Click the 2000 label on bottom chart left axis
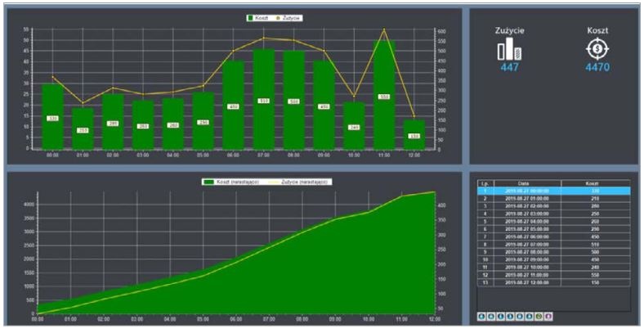Screen dimensions: 644x329 (29, 259)
